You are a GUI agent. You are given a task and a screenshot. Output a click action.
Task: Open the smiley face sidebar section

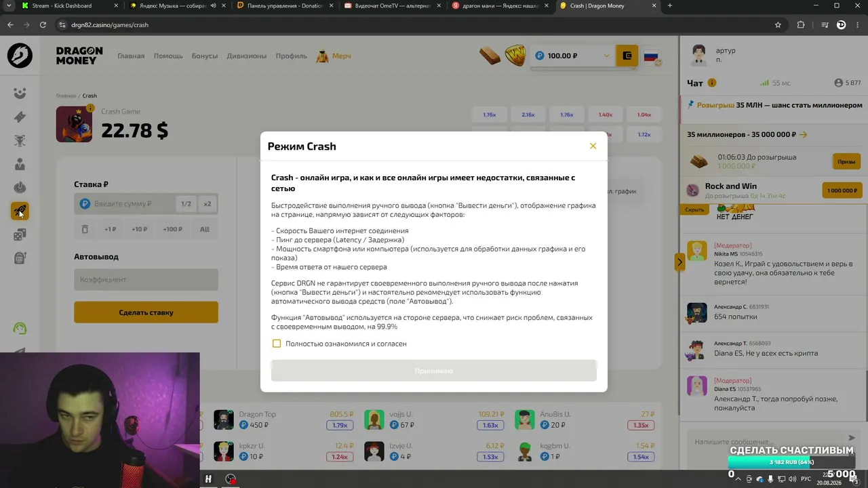[x=20, y=94]
